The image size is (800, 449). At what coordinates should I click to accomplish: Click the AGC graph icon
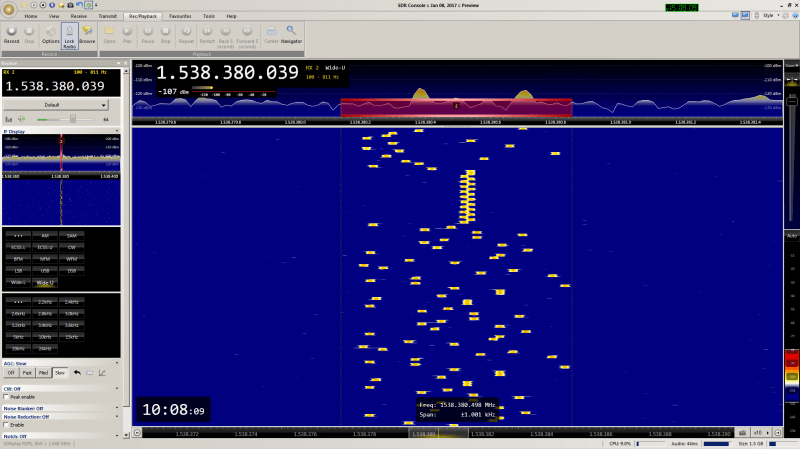[102, 373]
